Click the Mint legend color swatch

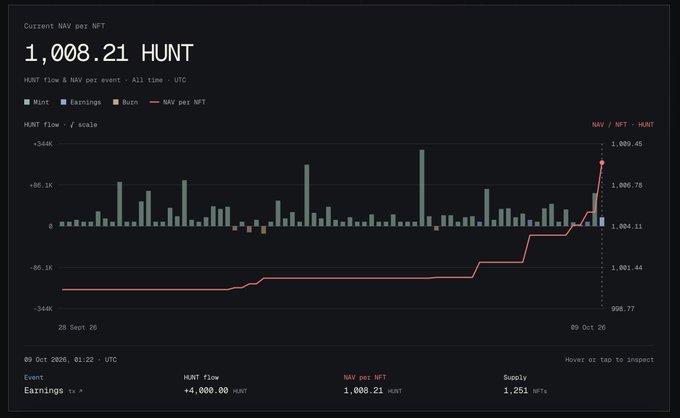coord(27,102)
